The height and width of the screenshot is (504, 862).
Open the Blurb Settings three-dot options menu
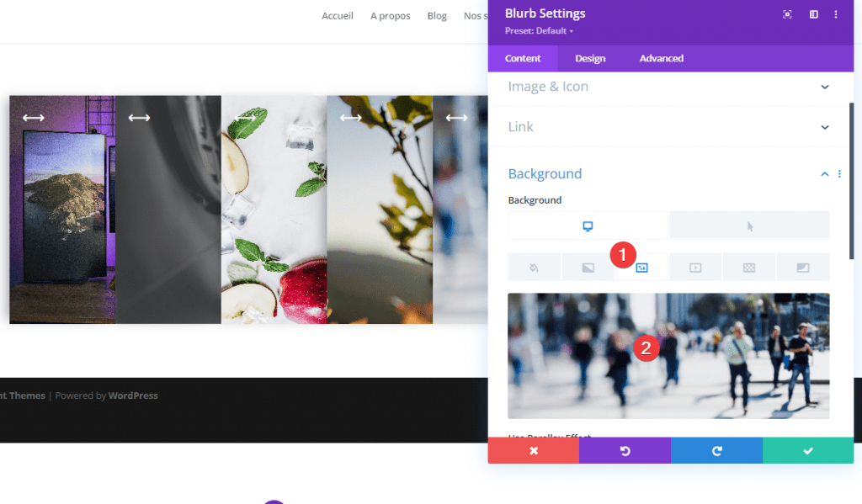click(x=836, y=14)
